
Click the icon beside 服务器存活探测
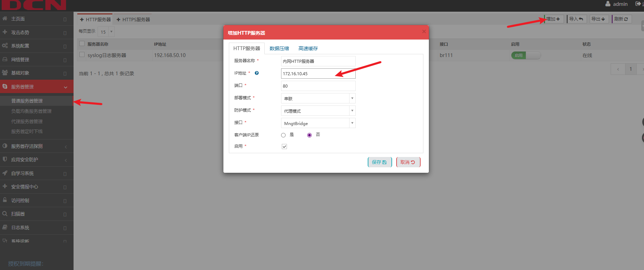[x=5, y=146]
